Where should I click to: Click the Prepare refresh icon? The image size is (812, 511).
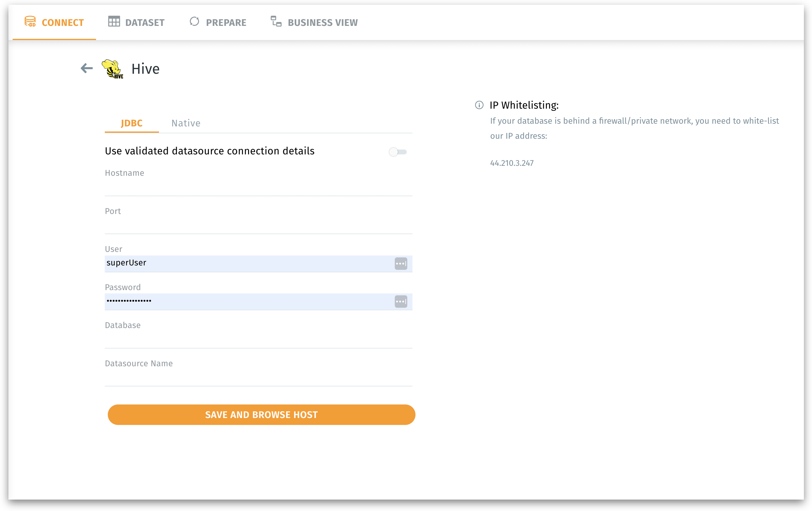coord(194,22)
